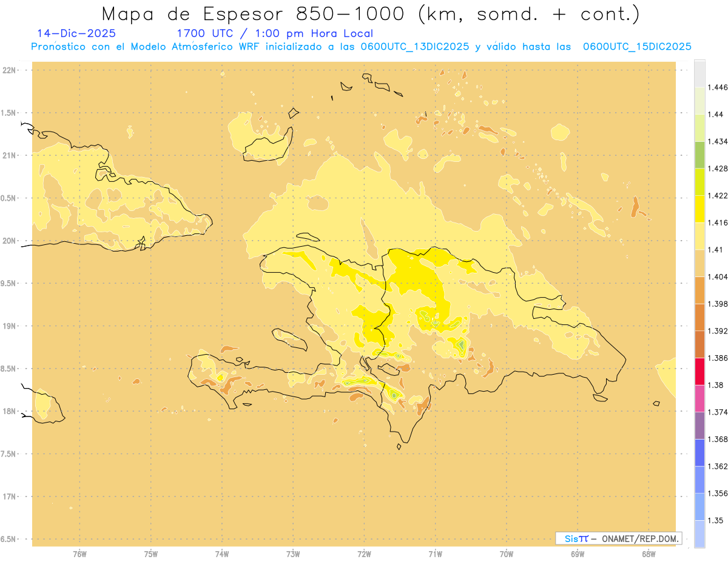Click the legend value '1.422'

click(718, 195)
